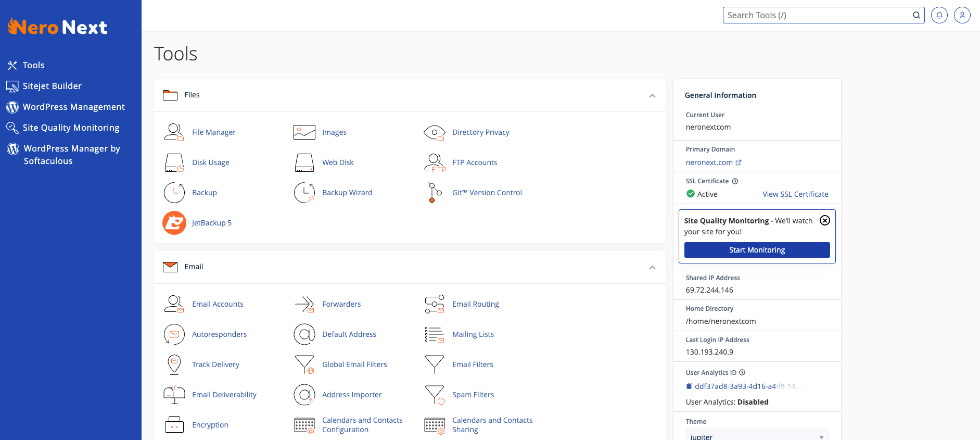The image size is (980, 440).
Task: Select Sitejet Builder in the sidebar
Action: click(52, 86)
